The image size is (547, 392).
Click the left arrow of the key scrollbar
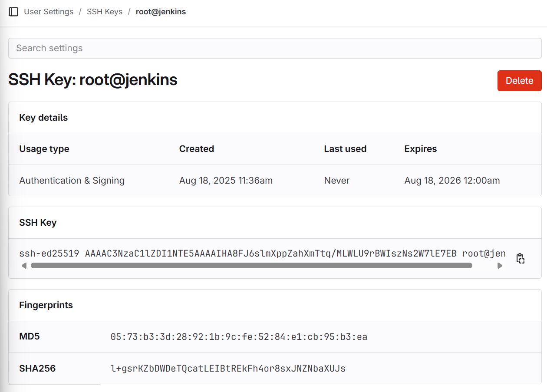click(x=24, y=265)
